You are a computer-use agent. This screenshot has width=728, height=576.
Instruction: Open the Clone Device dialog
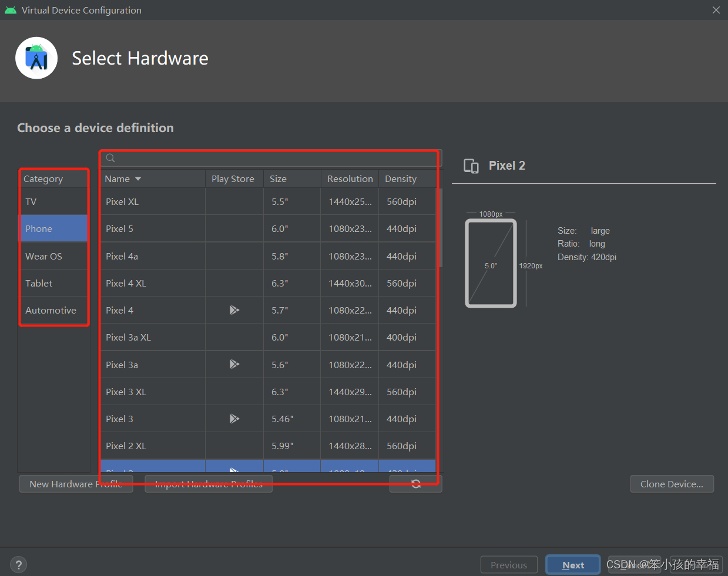point(672,484)
